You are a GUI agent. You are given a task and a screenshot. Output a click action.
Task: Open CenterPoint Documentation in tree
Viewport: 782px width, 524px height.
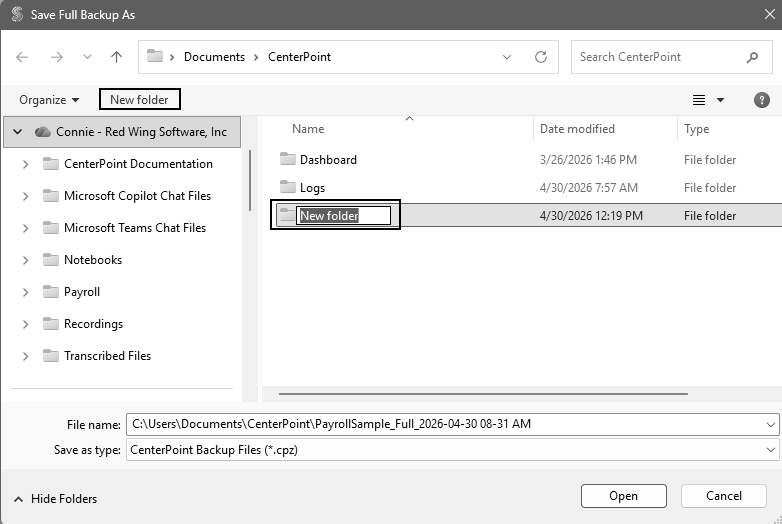click(138, 164)
